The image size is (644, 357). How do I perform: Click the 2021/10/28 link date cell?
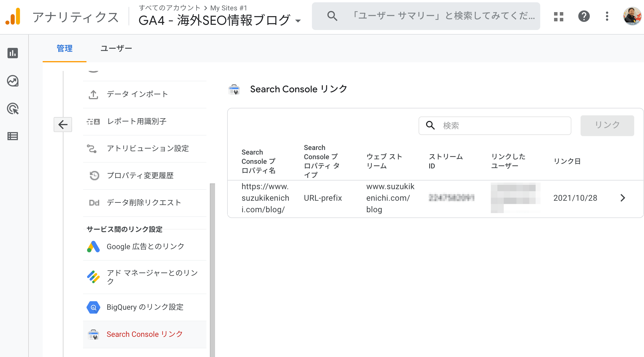(575, 198)
